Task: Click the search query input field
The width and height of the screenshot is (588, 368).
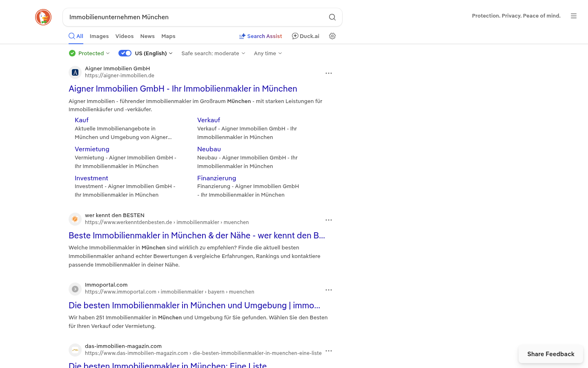Action: click(196, 17)
